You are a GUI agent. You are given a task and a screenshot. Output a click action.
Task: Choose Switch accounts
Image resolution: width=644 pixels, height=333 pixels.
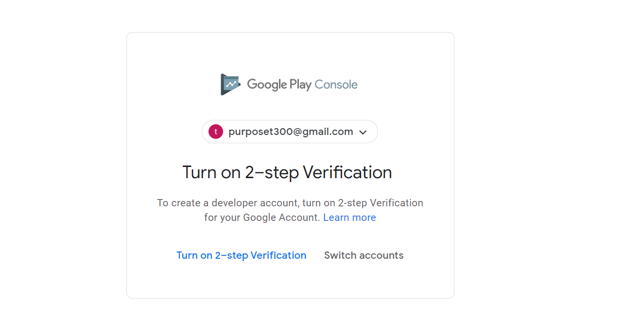[364, 255]
